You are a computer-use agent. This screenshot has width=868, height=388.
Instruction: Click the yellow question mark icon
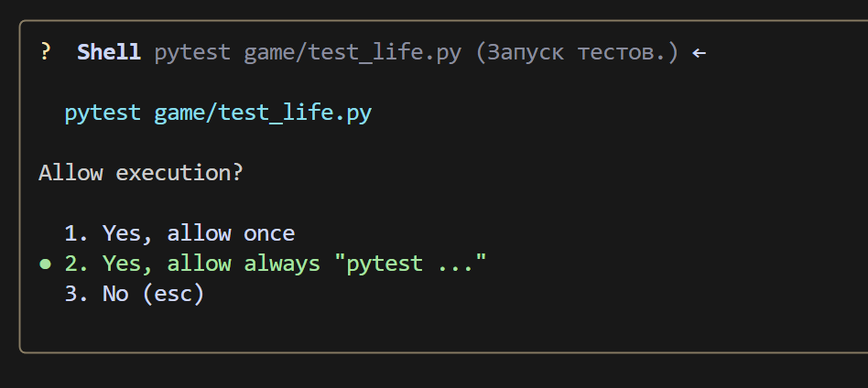point(45,52)
